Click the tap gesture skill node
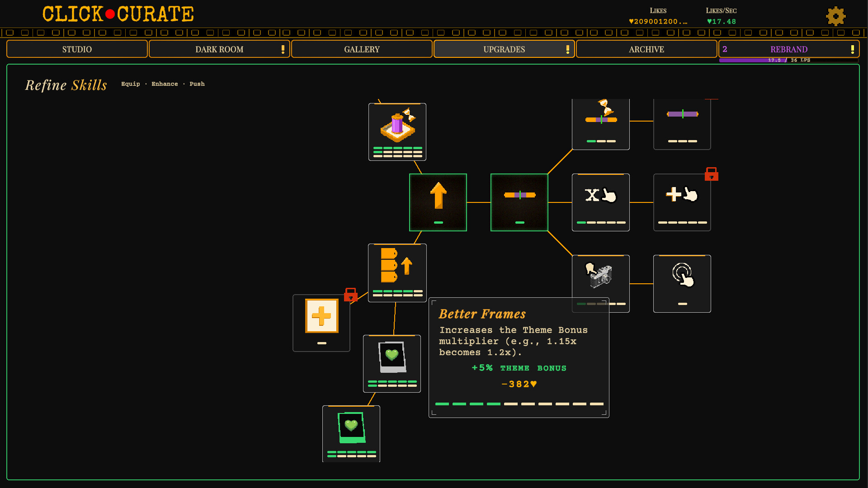The width and height of the screenshot is (868, 488). click(x=682, y=283)
